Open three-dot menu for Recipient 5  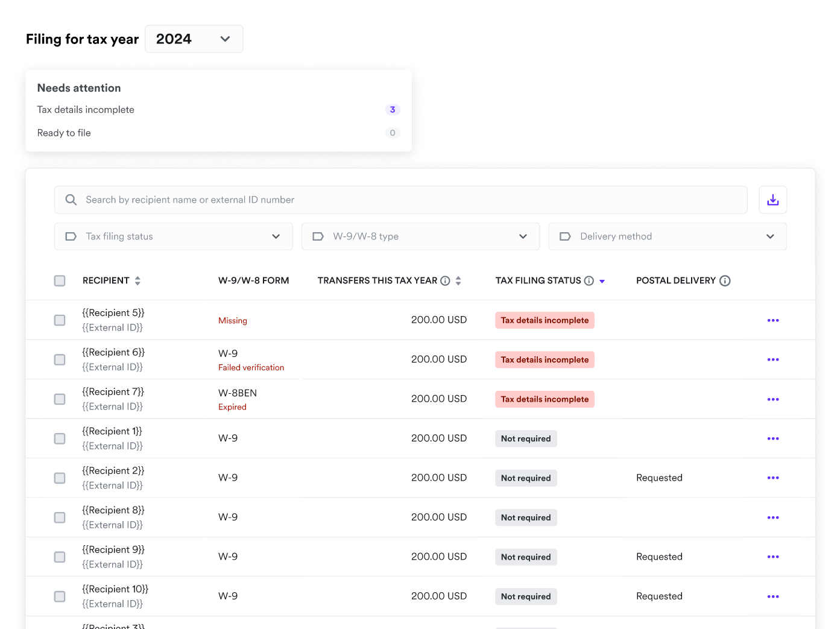pos(772,320)
